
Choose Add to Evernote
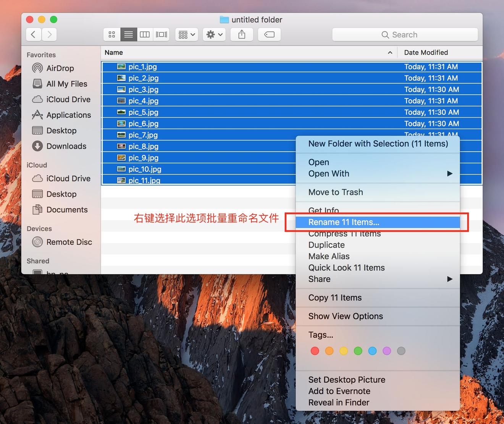tap(339, 391)
